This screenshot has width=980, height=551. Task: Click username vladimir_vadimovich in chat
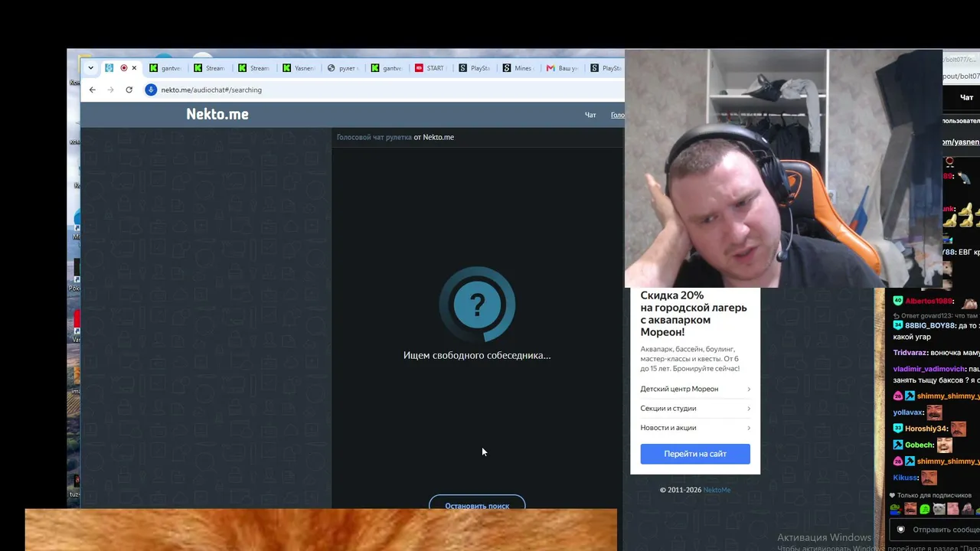(929, 369)
